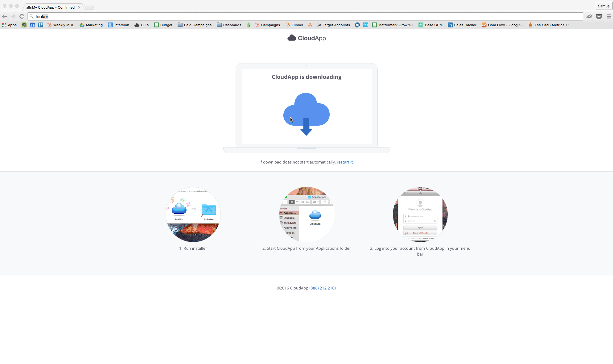Click the Samuel profile button
This screenshot has width=613, height=364.
point(604,6)
